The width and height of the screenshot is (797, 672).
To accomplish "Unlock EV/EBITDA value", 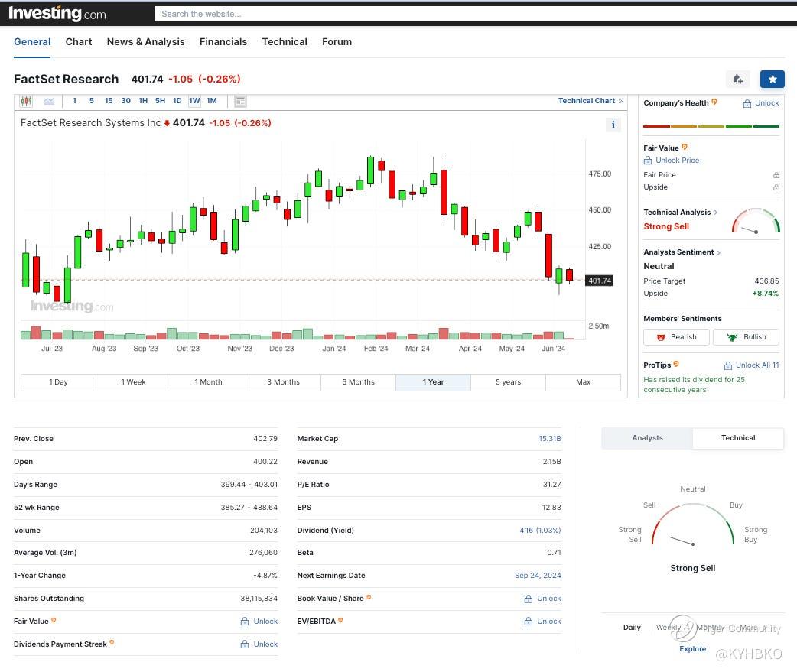I will pyautogui.click(x=542, y=622).
